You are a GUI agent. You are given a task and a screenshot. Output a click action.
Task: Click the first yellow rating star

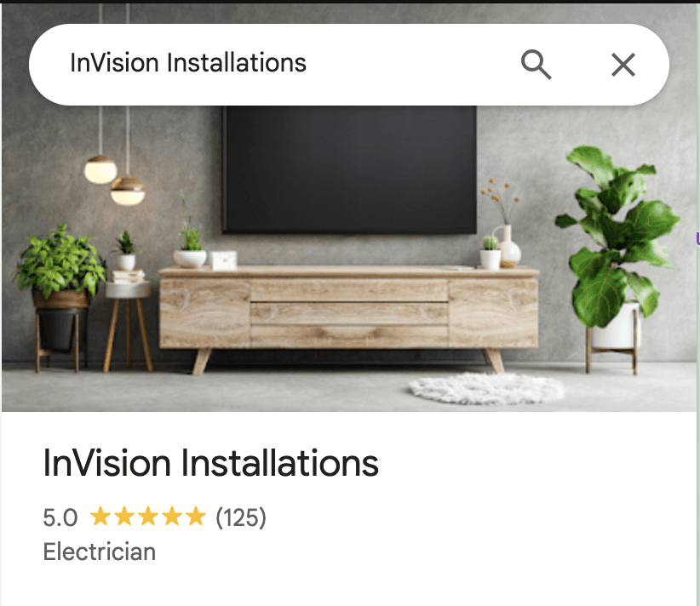tap(100, 517)
